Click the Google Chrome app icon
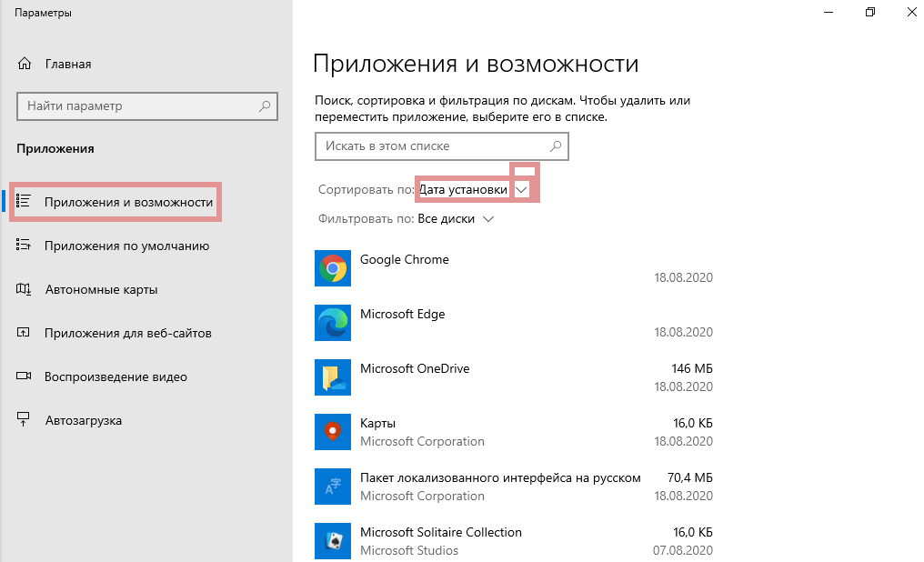The width and height of the screenshot is (924, 562). point(332,268)
